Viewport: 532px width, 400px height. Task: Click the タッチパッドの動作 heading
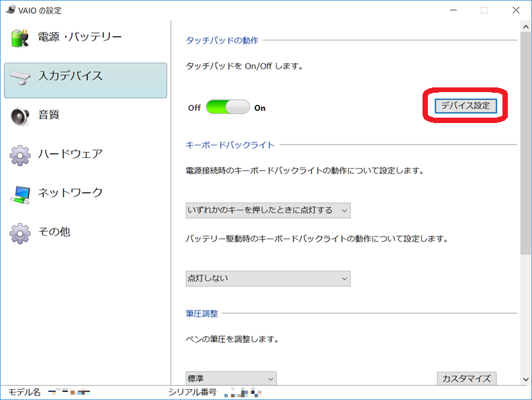(x=222, y=40)
